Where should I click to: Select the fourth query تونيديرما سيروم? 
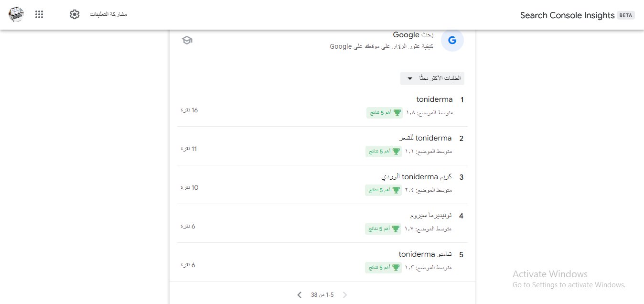click(431, 216)
